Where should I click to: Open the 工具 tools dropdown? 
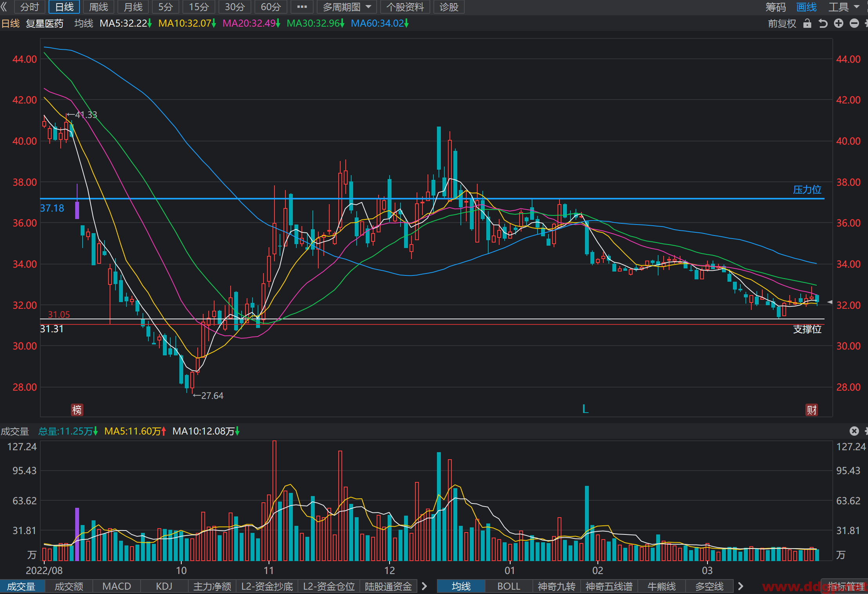click(x=844, y=7)
